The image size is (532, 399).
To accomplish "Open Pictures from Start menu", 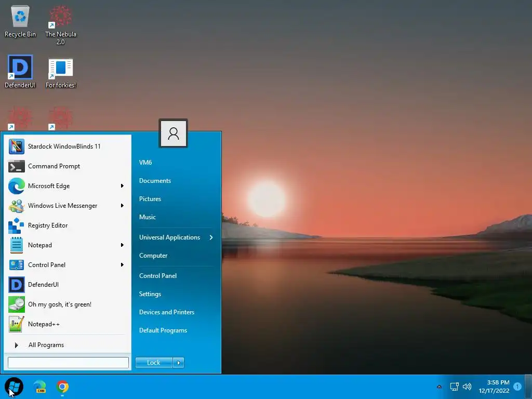I will click(150, 199).
